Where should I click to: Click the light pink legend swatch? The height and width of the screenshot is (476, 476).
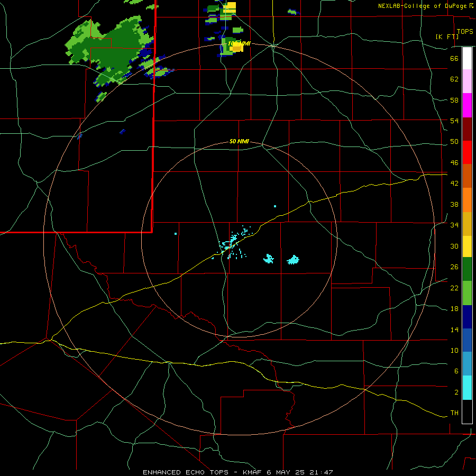pyautogui.click(x=467, y=81)
